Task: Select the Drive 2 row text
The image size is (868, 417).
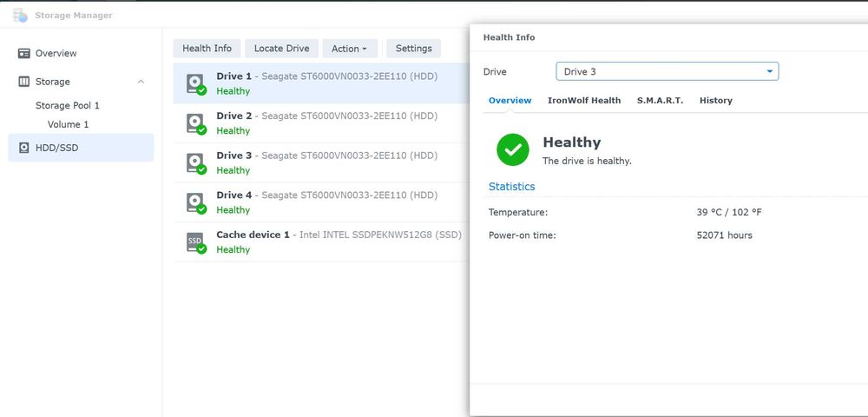Action: point(326,116)
